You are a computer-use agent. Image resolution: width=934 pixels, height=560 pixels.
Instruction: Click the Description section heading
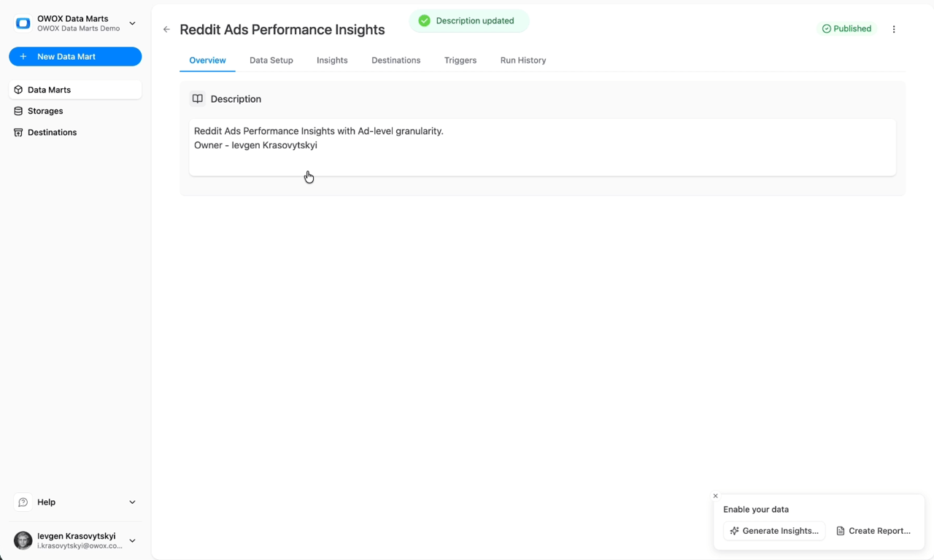[x=236, y=99]
